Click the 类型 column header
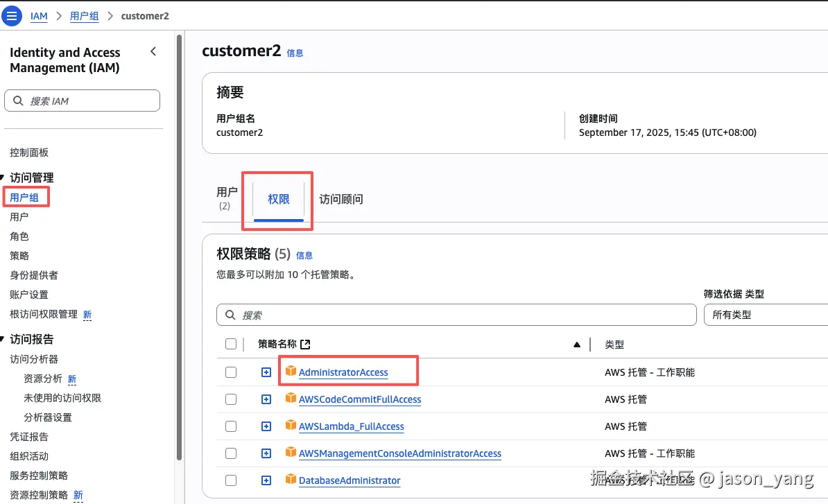Viewport: 828px width, 504px height. pyautogui.click(x=614, y=345)
